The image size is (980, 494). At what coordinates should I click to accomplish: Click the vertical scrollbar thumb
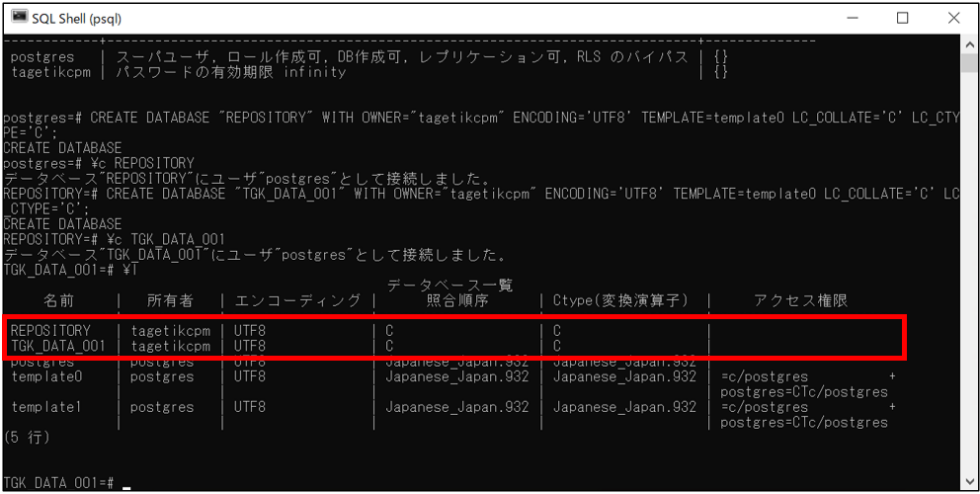click(x=970, y=62)
